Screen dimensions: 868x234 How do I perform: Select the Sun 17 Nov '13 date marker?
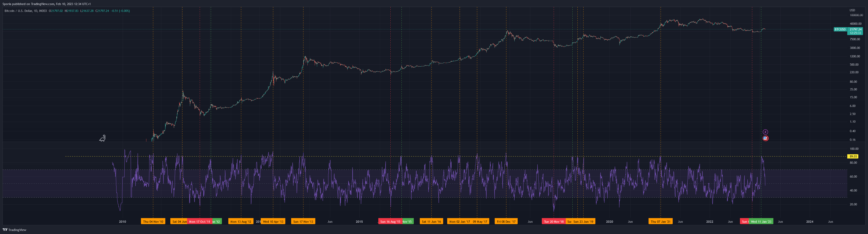[303, 222]
